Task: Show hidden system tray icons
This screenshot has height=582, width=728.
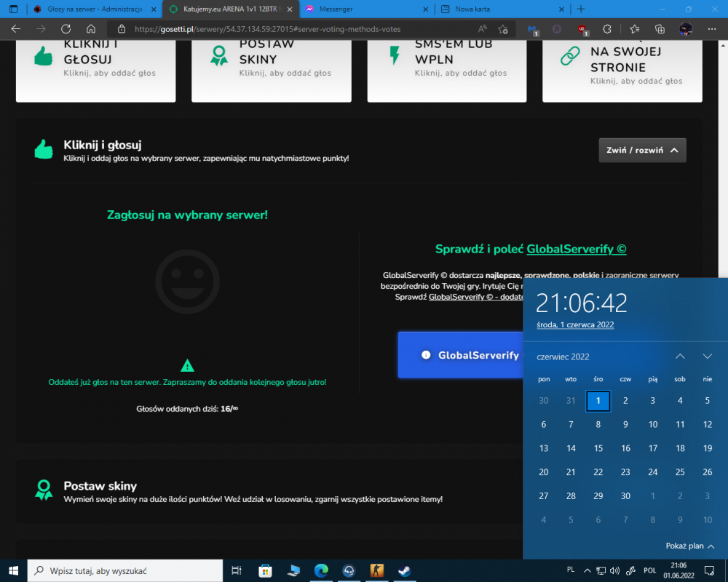Action: point(587,570)
